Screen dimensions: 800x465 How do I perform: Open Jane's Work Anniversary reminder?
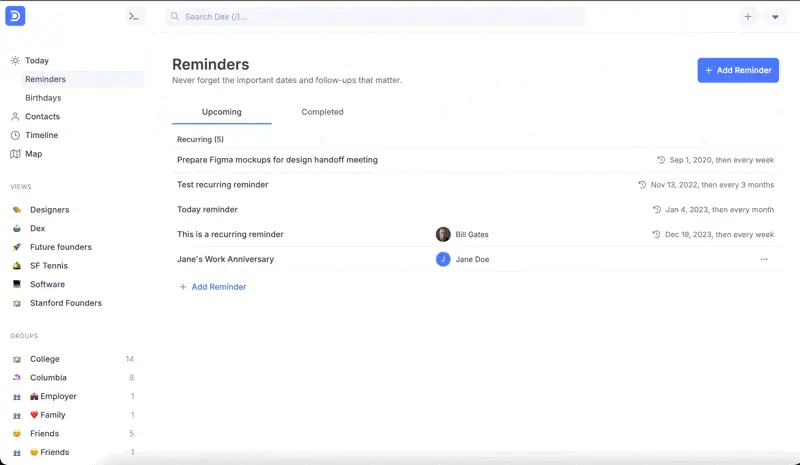(x=226, y=259)
